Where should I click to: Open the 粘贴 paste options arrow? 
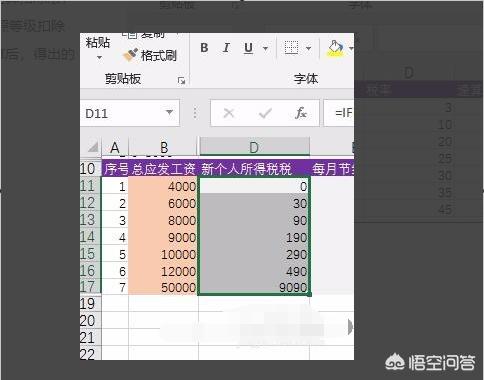[x=99, y=58]
